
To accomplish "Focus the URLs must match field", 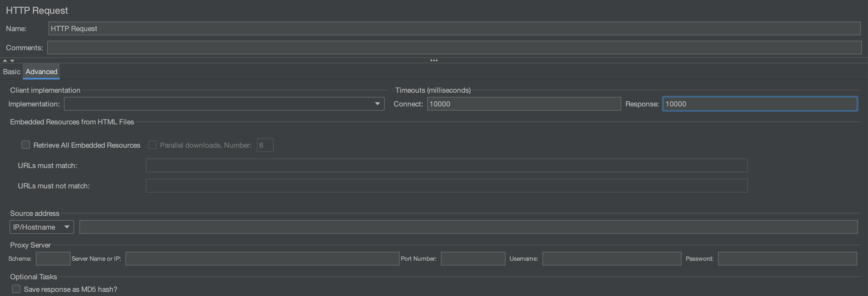I will [x=447, y=166].
